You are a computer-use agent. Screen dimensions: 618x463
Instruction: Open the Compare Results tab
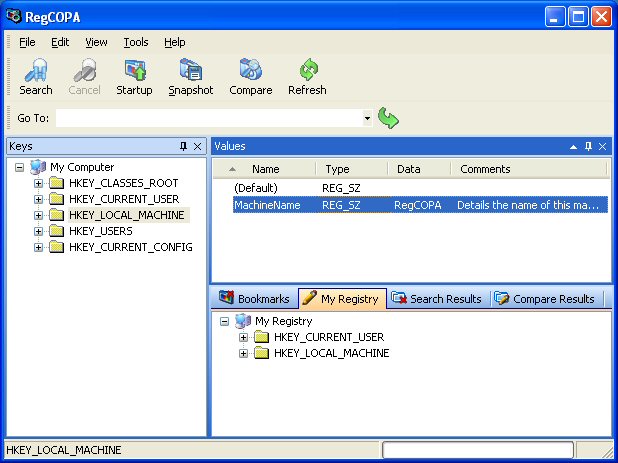pyautogui.click(x=545, y=299)
